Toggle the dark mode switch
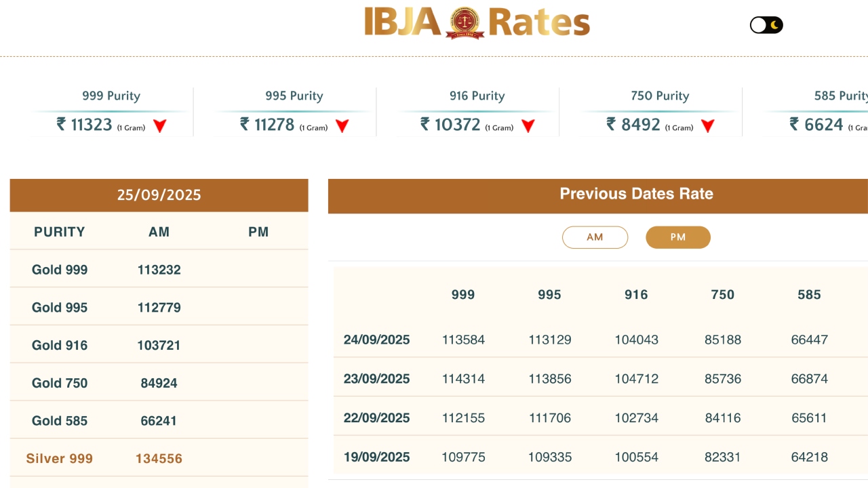Image resolution: width=868 pixels, height=488 pixels. pos(766,25)
